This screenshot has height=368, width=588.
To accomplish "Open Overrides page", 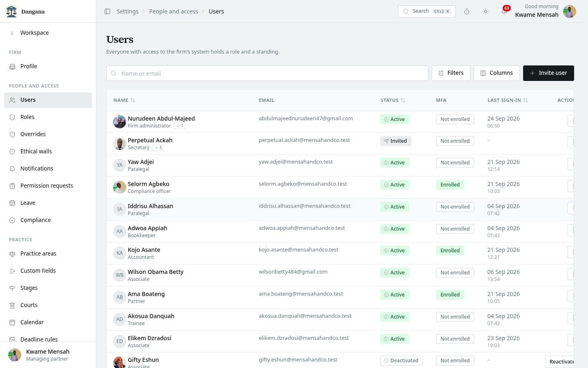I will coord(48,134).
